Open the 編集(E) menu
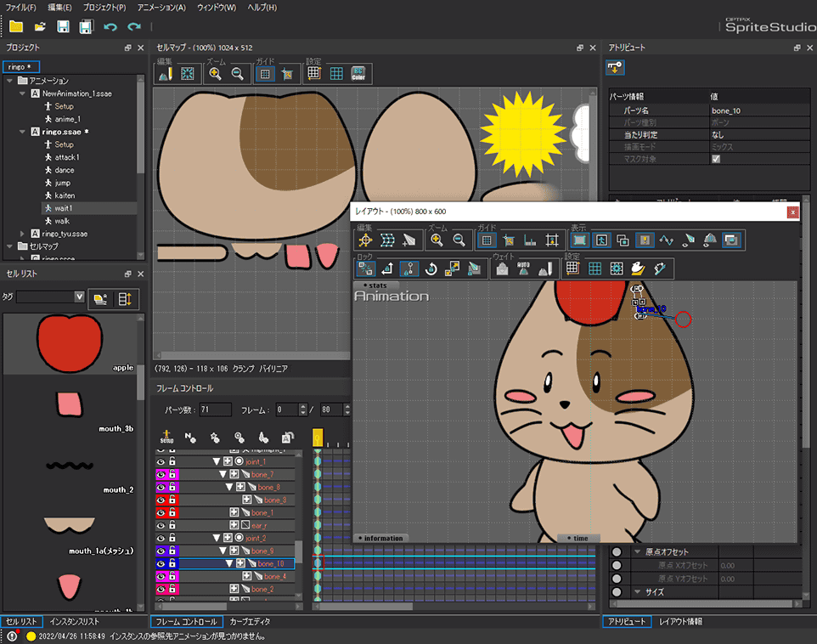The width and height of the screenshot is (817, 644). [x=59, y=8]
